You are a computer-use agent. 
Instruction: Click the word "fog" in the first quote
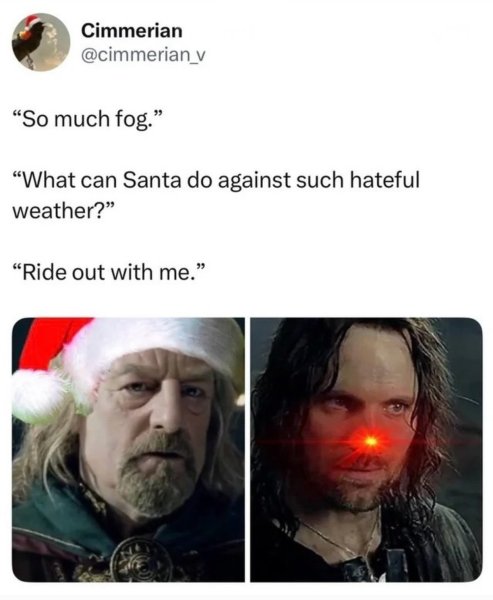point(131,121)
